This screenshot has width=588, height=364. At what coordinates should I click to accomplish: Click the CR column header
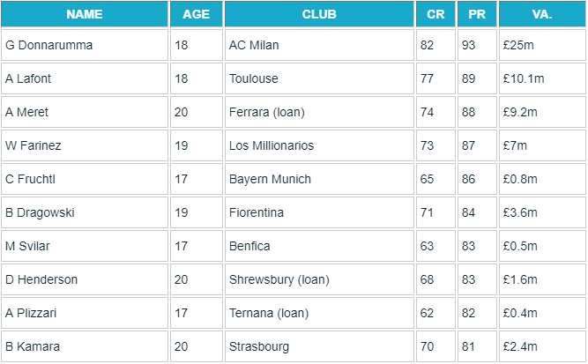click(435, 14)
